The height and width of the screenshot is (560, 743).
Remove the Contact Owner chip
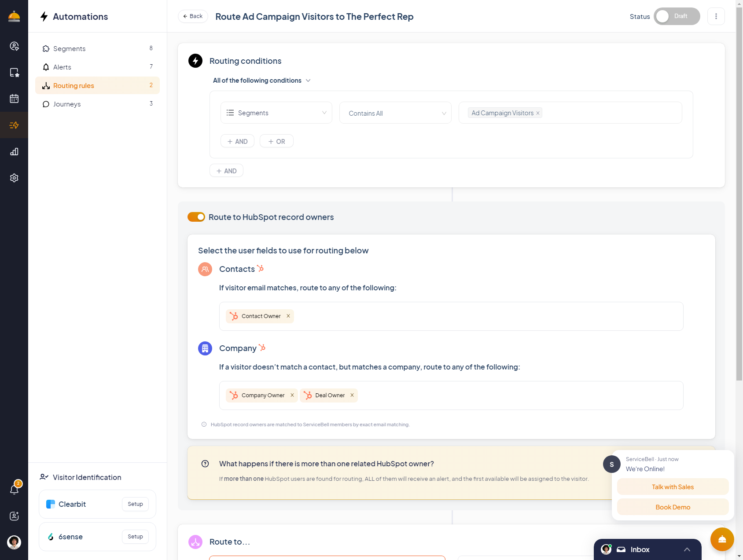(288, 316)
